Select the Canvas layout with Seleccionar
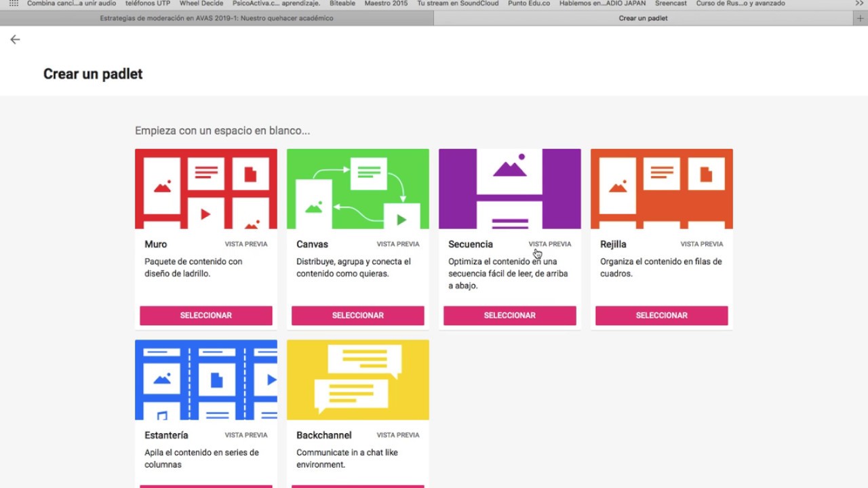 click(x=358, y=315)
